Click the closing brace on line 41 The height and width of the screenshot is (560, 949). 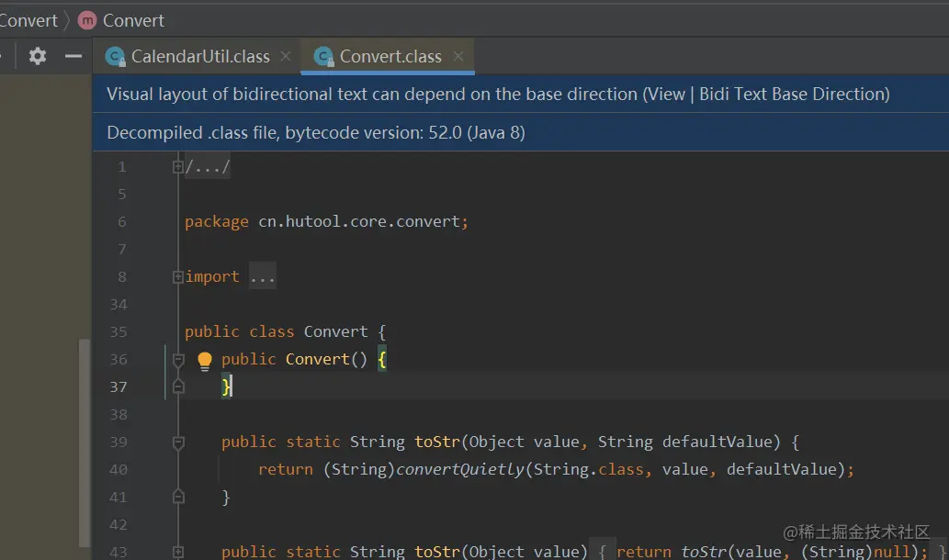[x=226, y=497]
